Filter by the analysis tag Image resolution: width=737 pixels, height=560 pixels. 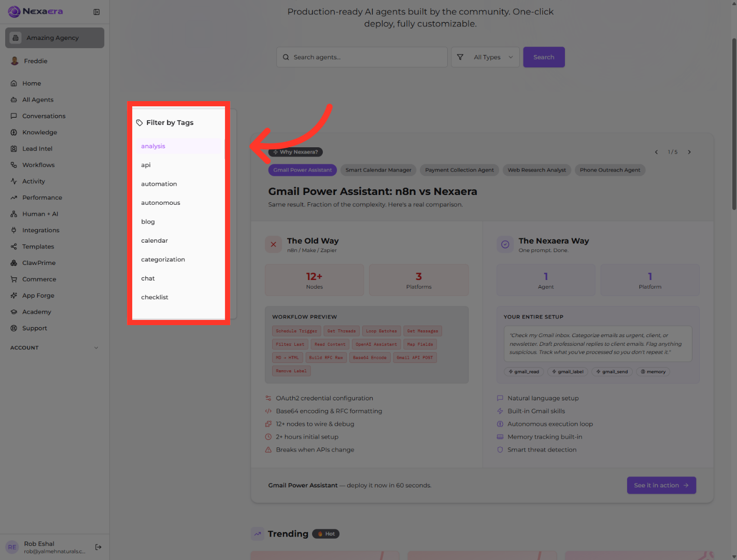coord(178,146)
